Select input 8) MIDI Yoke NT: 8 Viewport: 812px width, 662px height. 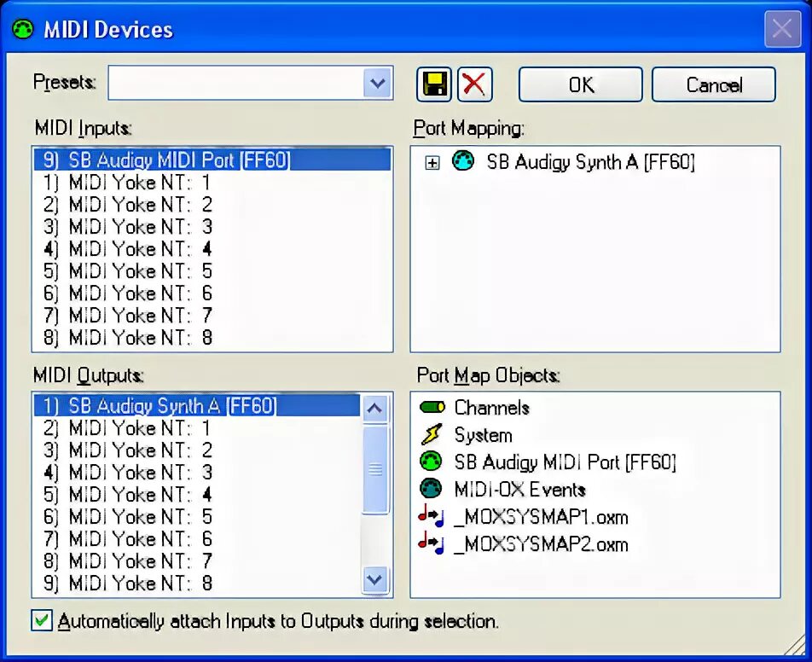212,338
